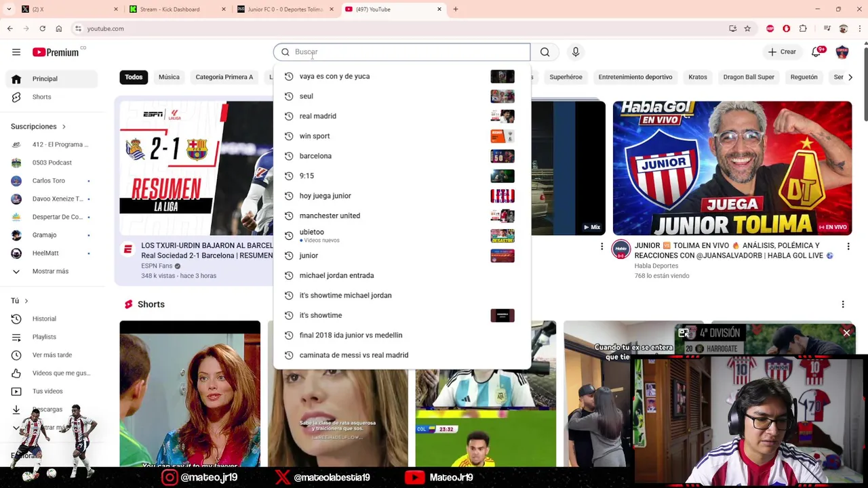The image size is (868, 488).
Task: Open the Habla Deportes channel avatar
Action: click(x=620, y=249)
